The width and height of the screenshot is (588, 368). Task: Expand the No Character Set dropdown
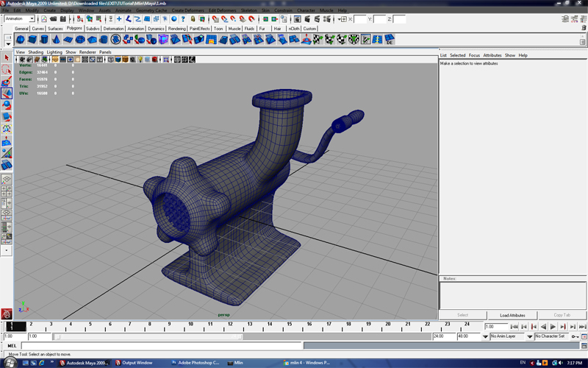coord(530,336)
